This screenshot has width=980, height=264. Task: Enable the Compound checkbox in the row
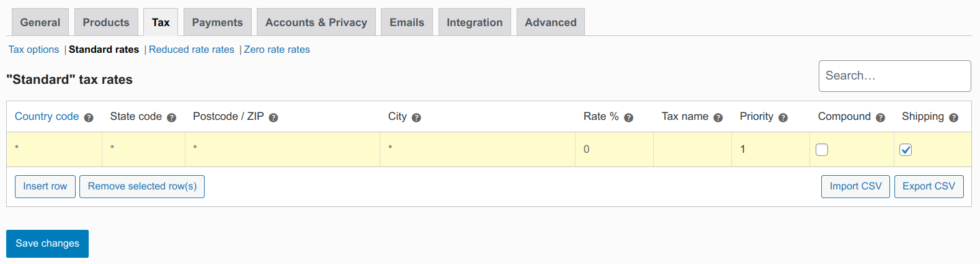tap(822, 150)
